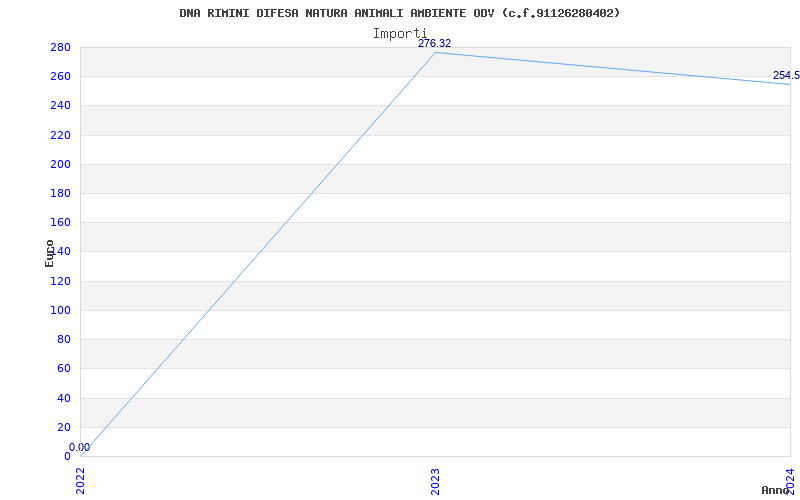Click the 280 y-axis tick label
This screenshot has height=500, width=800.
(x=60, y=47)
